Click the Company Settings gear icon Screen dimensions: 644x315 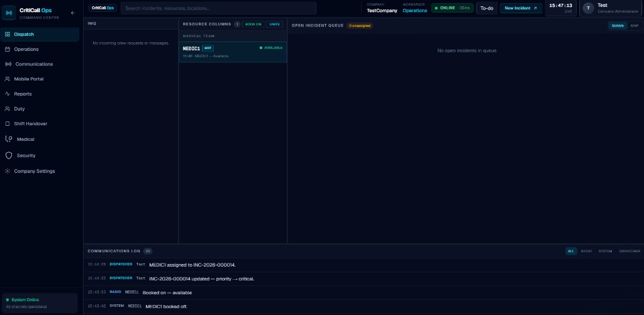pos(8,171)
